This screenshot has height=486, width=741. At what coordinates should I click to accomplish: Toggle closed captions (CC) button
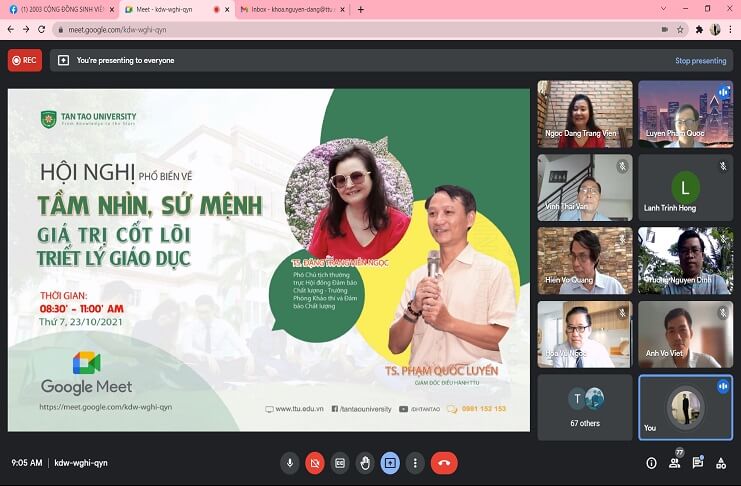[340, 463]
